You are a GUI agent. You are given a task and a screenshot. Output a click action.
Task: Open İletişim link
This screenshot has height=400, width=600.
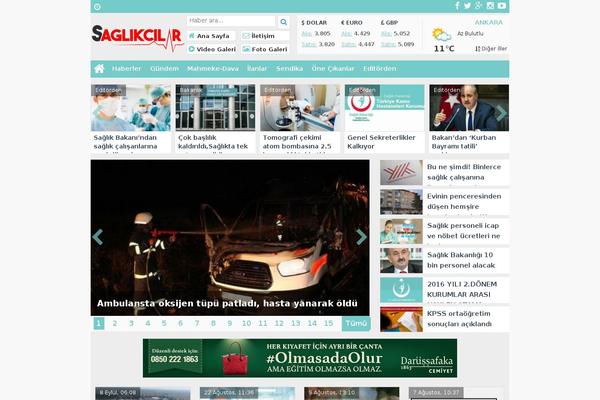(264, 36)
